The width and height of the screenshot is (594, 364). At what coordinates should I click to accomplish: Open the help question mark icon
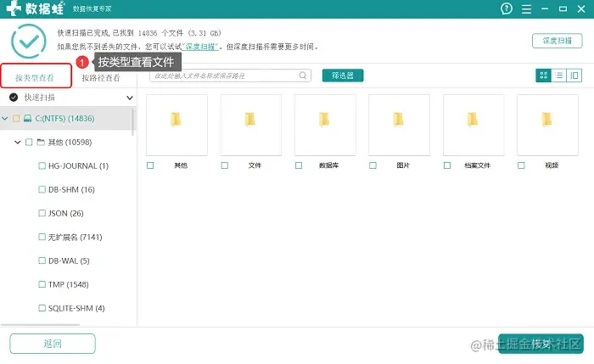point(506,8)
